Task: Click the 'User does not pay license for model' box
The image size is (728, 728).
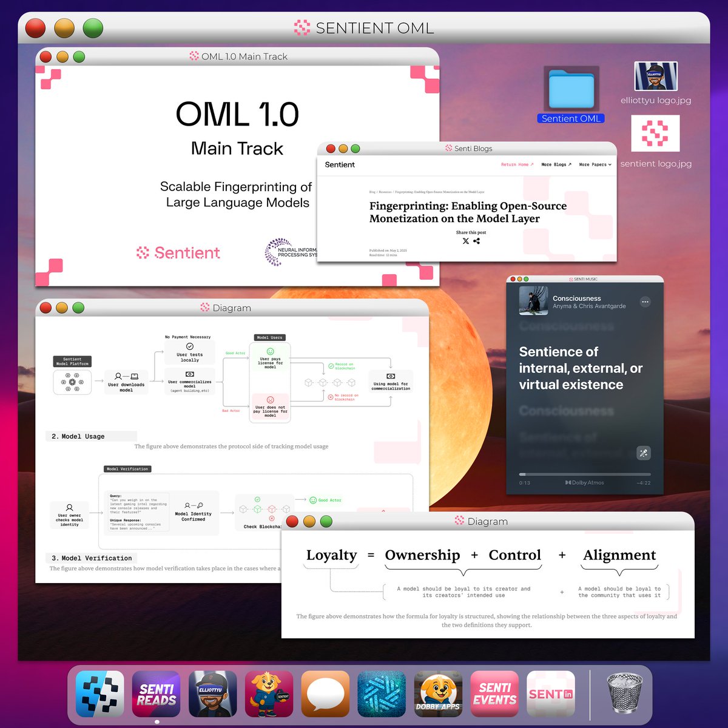Action: (270, 407)
